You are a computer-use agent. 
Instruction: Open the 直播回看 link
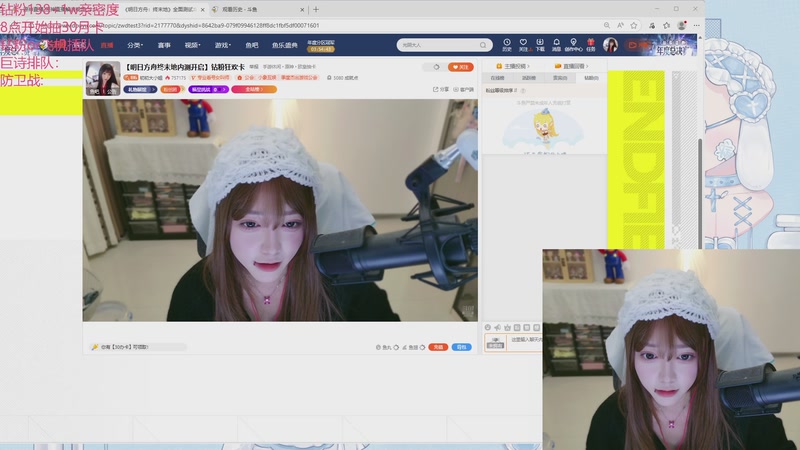tap(571, 66)
